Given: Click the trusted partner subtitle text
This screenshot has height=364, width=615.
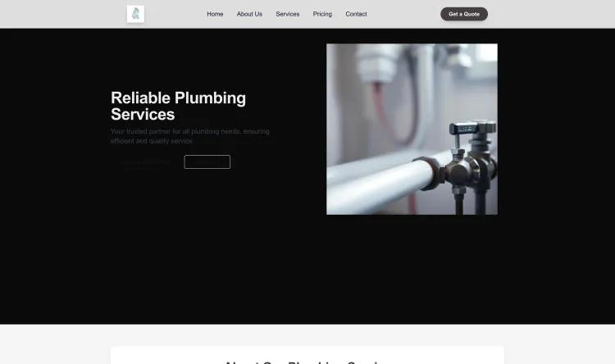Looking at the screenshot, I should tap(190, 136).
